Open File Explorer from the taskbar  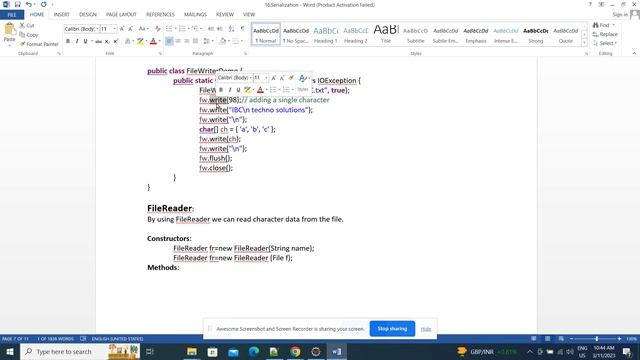pos(191,351)
